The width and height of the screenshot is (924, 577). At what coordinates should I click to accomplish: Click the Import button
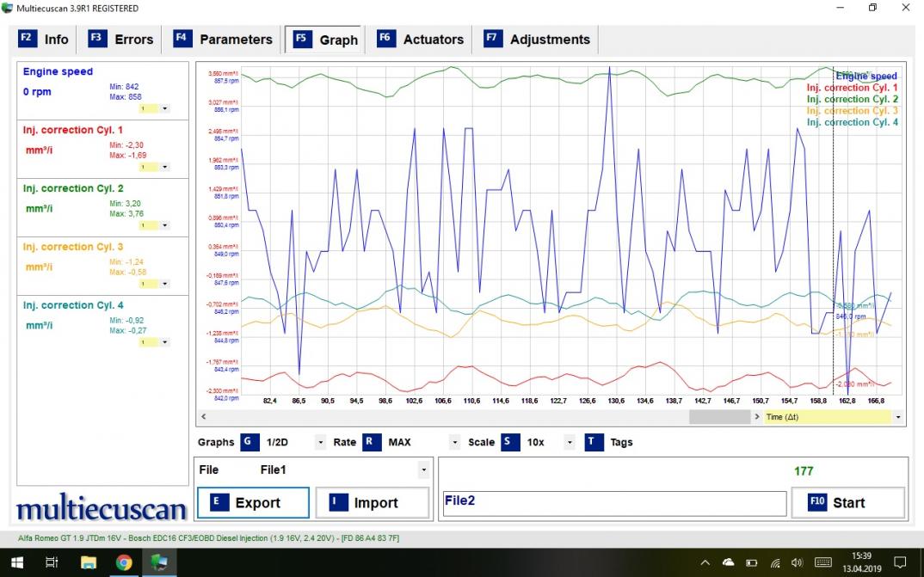(x=372, y=503)
